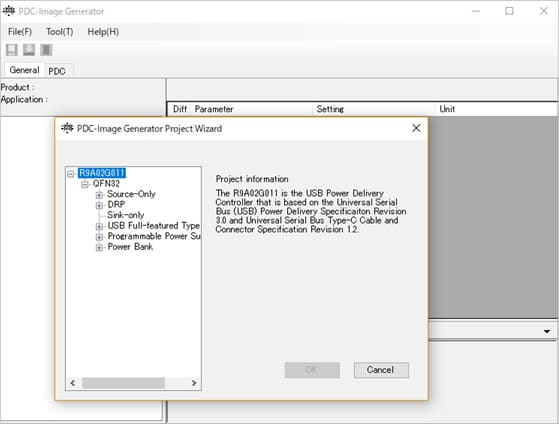The height and width of the screenshot is (424, 559).
Task: Open the dropdown arrow below parameter table
Action: pyautogui.click(x=547, y=332)
